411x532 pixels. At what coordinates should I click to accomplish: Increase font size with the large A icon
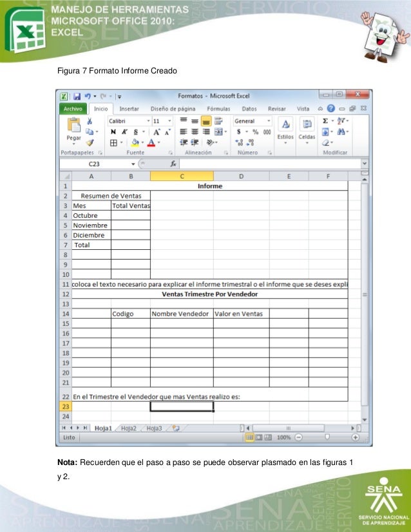click(x=157, y=132)
